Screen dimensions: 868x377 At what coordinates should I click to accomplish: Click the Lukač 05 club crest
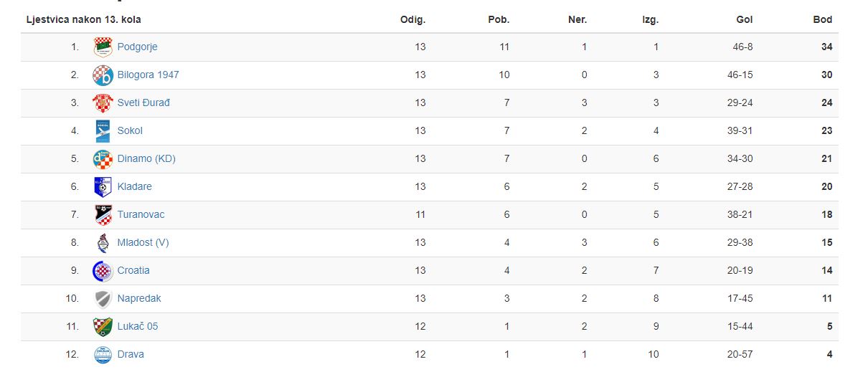coord(103,327)
